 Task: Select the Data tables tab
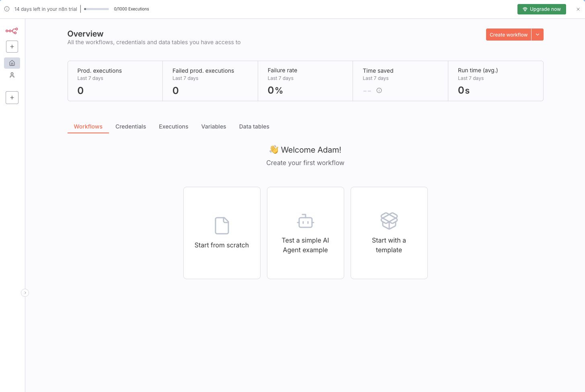[254, 127]
